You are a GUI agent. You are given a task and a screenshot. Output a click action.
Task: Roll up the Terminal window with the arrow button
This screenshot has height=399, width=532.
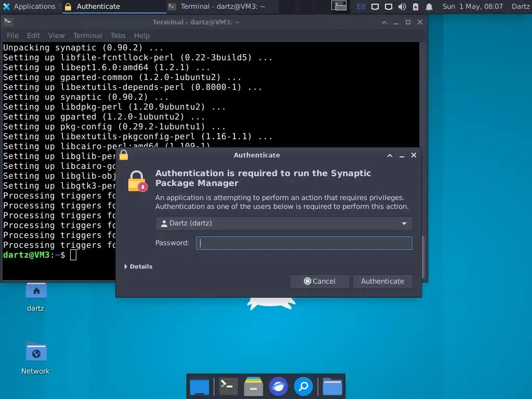coord(384,22)
